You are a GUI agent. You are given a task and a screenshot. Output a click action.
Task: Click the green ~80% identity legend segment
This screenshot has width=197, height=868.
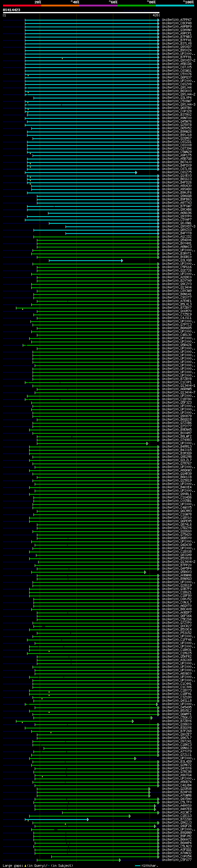point(137,6)
